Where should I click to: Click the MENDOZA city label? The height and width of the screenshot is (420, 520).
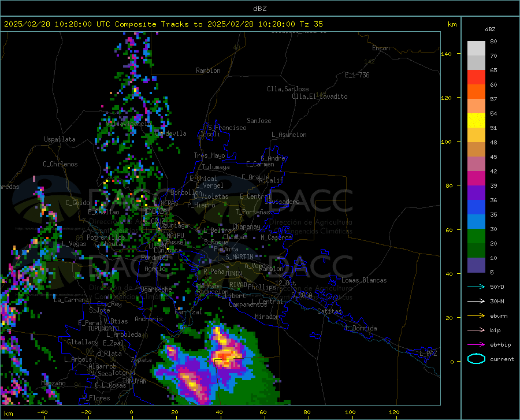point(154,211)
